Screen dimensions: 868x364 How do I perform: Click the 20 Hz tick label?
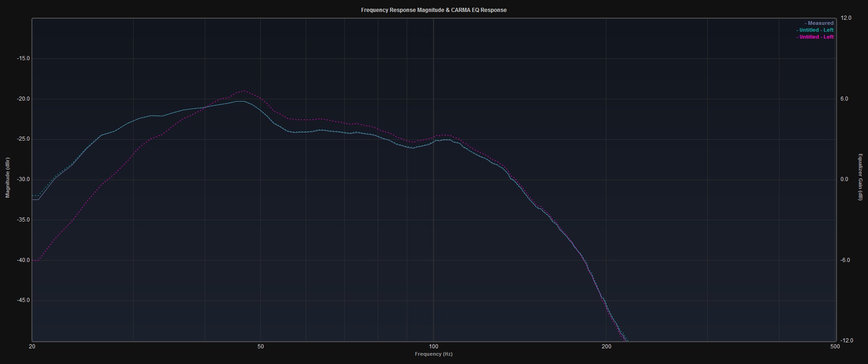point(32,347)
